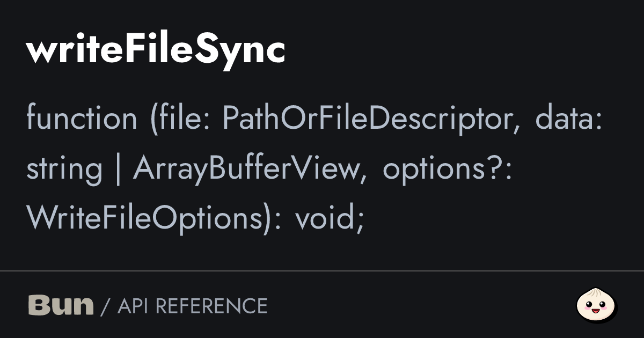Click the writeFileSync heading
Viewport: 644px width, 338px height.
155,52
